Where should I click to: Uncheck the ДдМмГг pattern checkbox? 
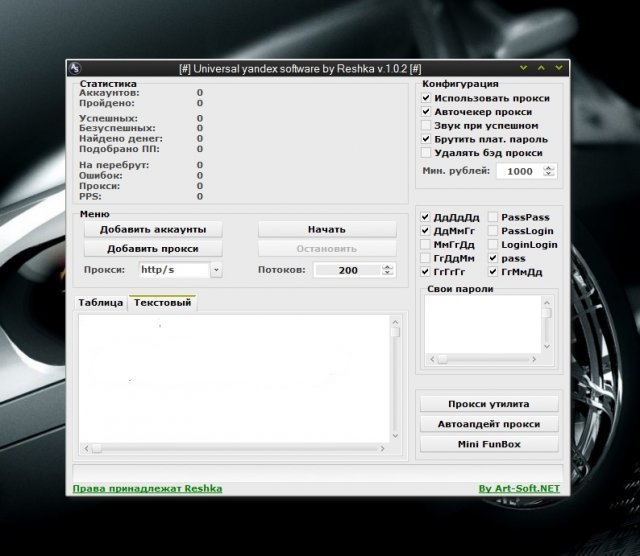click(x=425, y=231)
